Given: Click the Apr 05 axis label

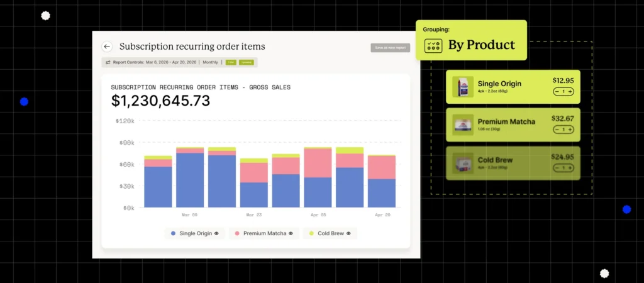Looking at the screenshot, I should coord(318,215).
